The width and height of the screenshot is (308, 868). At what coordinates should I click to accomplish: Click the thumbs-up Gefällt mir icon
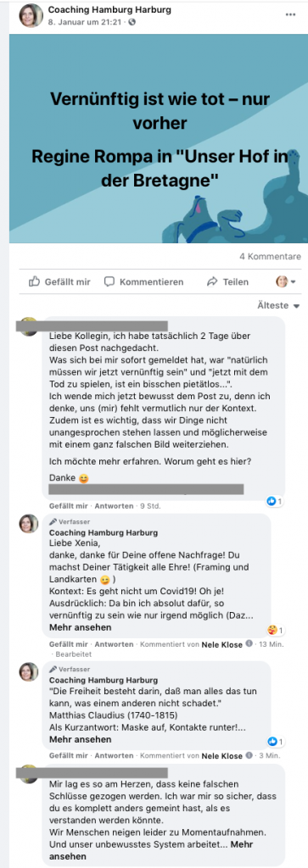pos(34,281)
